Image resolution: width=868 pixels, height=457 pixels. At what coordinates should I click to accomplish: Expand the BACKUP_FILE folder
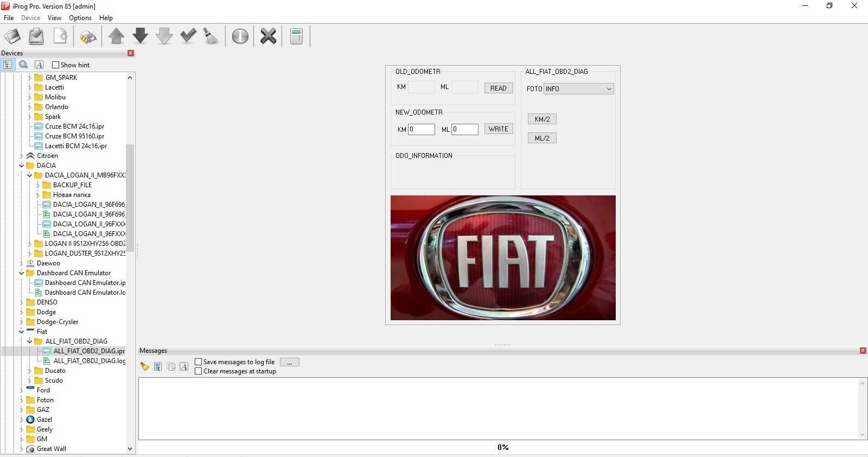tap(37, 185)
